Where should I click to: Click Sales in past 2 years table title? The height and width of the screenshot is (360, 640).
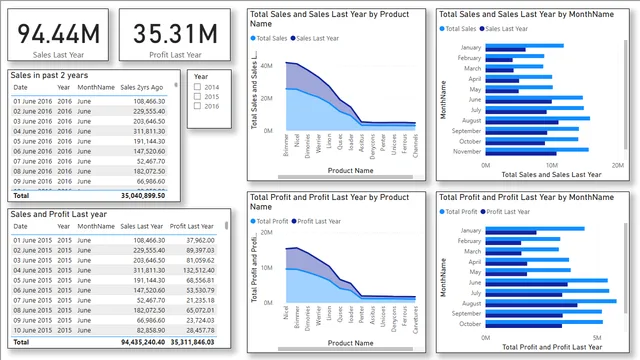[x=49, y=75]
